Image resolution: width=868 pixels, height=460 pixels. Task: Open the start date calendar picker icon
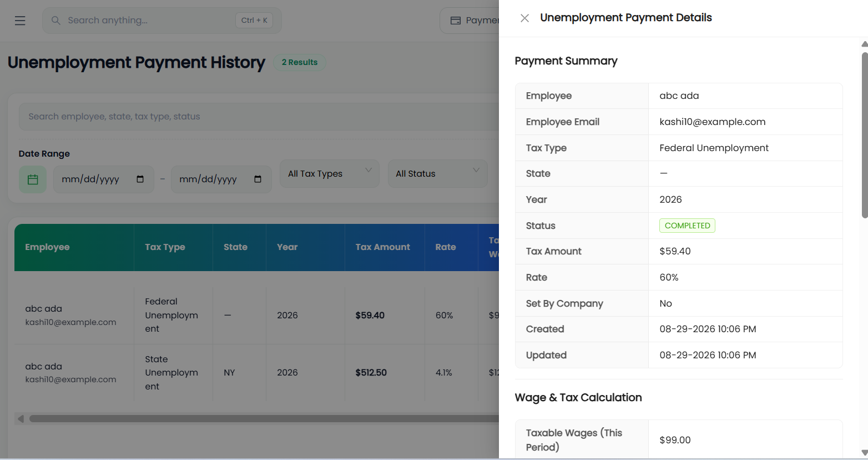pos(140,179)
